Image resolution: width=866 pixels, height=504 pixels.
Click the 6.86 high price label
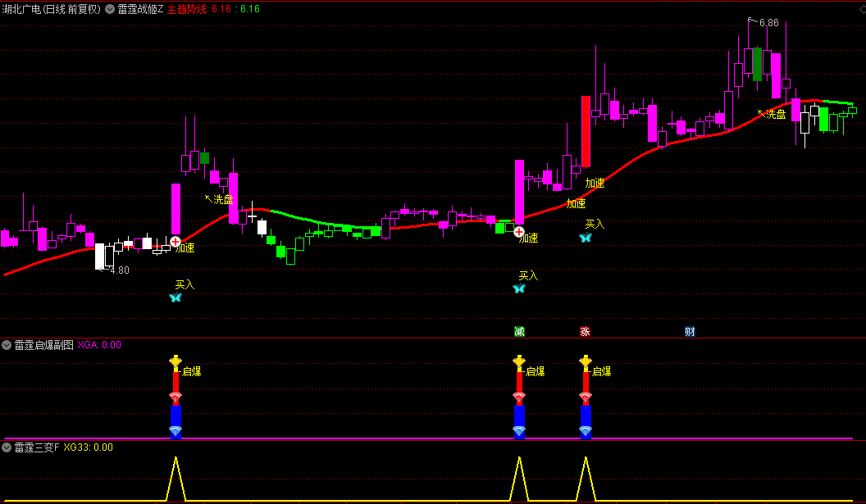[768, 23]
